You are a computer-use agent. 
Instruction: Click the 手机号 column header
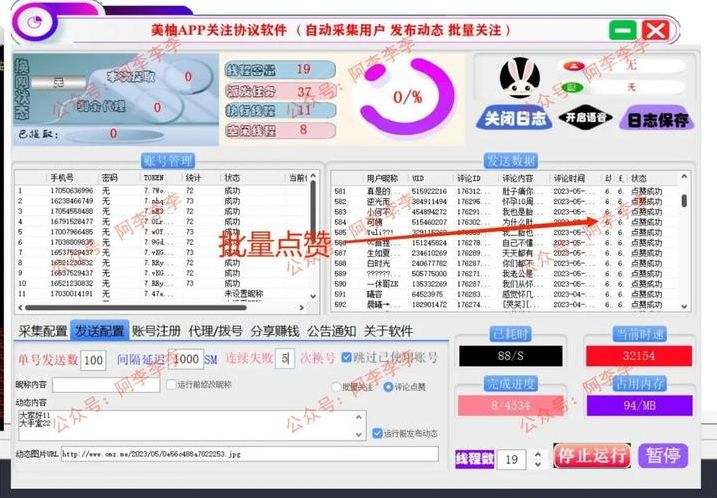tap(62, 177)
